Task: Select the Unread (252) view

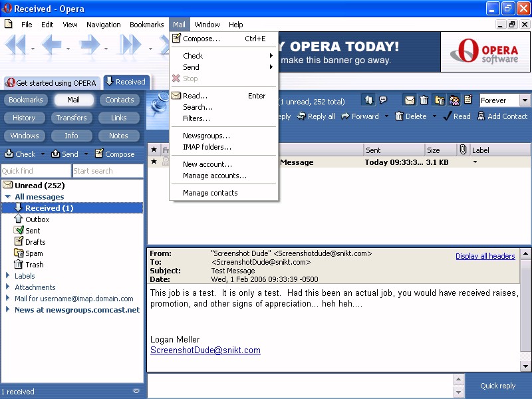Action: click(x=34, y=186)
